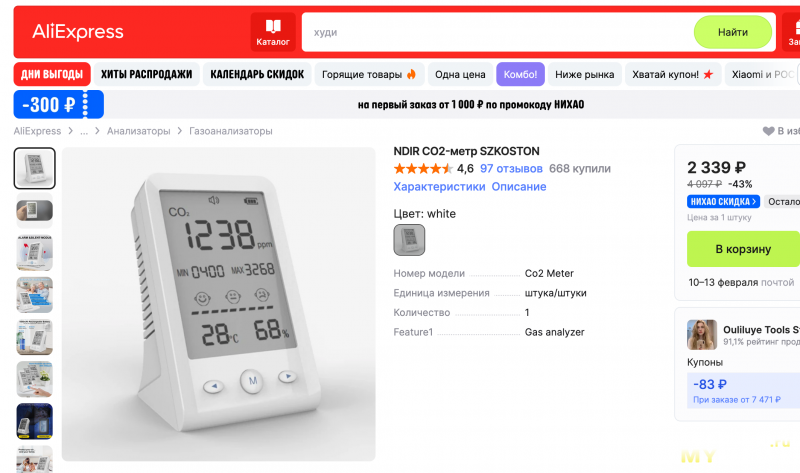Select the white color swatch
This screenshot has height=473, width=800.
pos(409,240)
